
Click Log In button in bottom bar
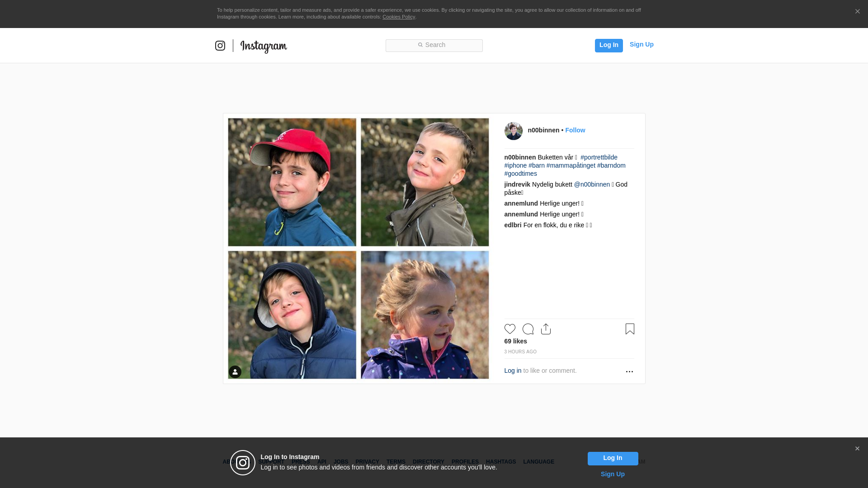(x=613, y=459)
